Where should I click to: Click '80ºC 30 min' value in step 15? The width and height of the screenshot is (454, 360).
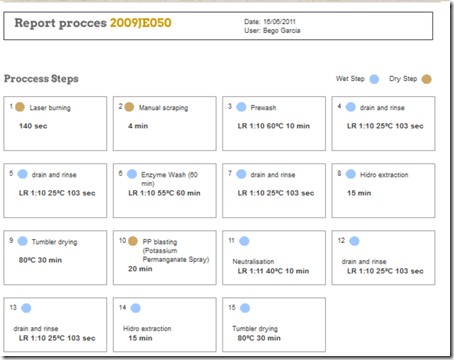[259, 338]
